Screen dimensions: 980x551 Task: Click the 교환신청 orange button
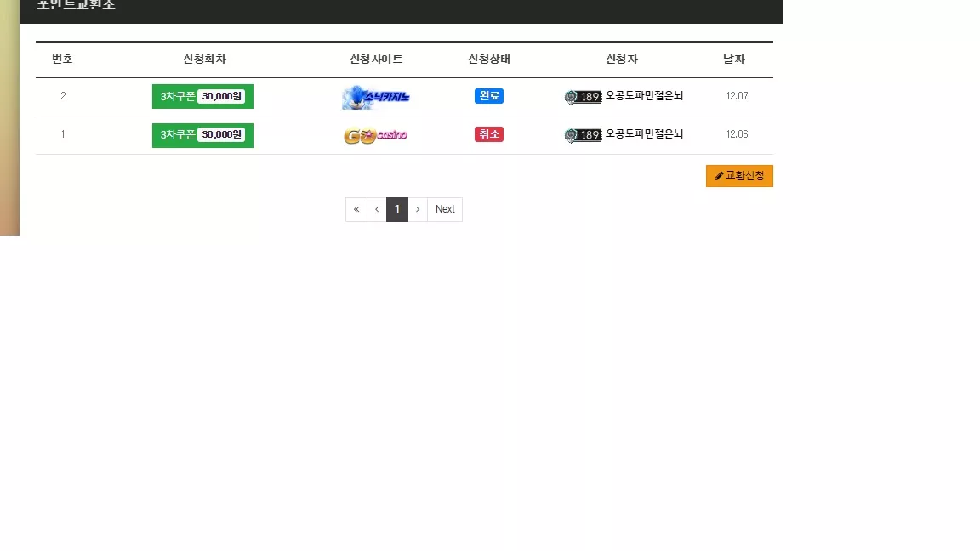tap(739, 176)
